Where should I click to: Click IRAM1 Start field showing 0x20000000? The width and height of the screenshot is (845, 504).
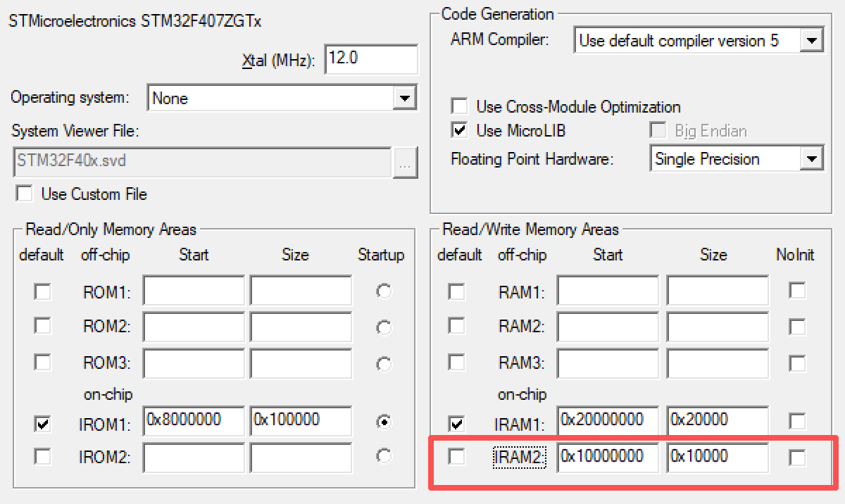click(608, 421)
